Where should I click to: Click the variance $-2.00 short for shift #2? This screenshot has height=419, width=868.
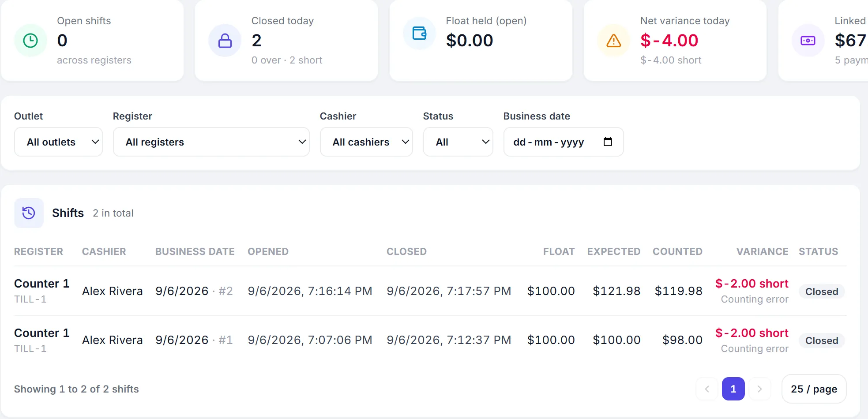pos(752,284)
